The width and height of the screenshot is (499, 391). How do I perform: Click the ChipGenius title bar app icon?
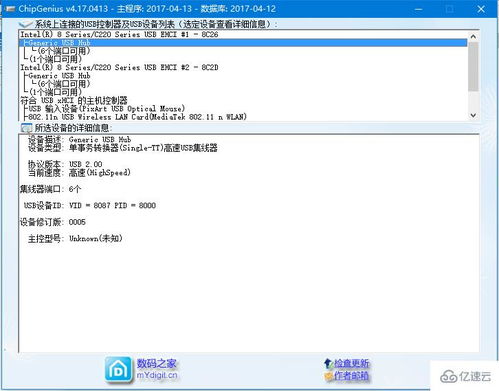tap(11, 9)
